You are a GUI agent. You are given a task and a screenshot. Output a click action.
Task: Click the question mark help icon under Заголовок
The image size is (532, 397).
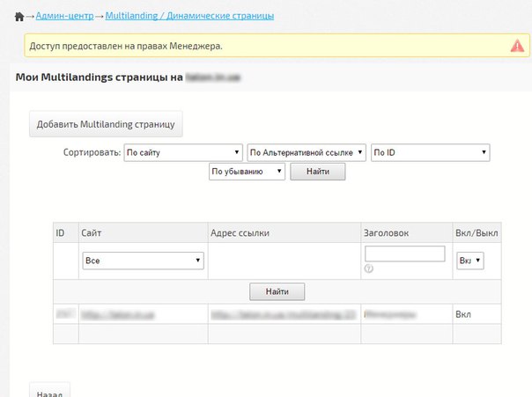(368, 268)
